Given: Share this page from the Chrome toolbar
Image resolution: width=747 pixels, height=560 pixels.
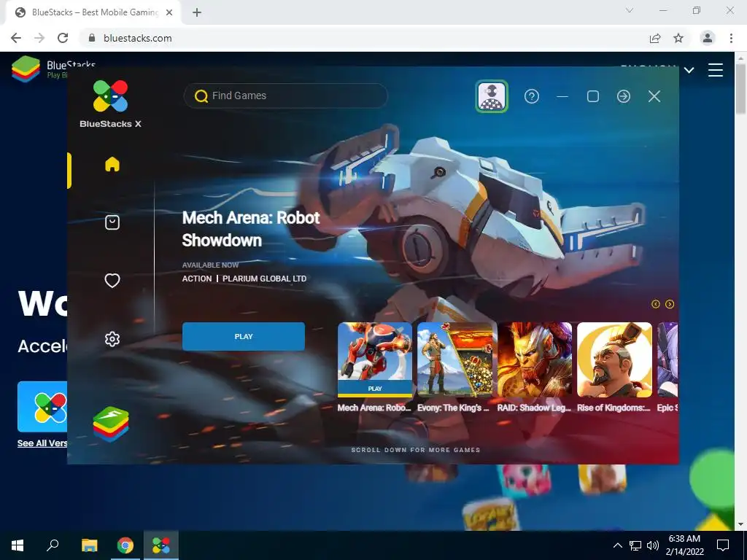Looking at the screenshot, I should pyautogui.click(x=655, y=38).
